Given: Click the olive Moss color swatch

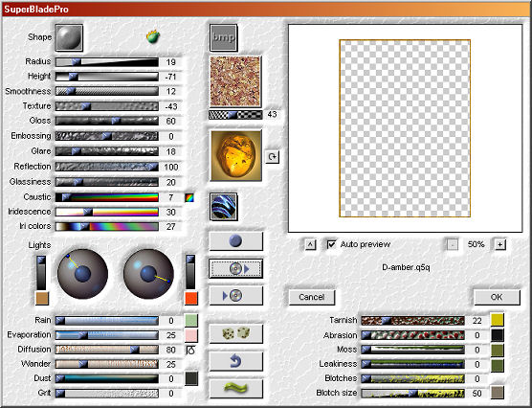Looking at the screenshot, I should click(x=498, y=351).
